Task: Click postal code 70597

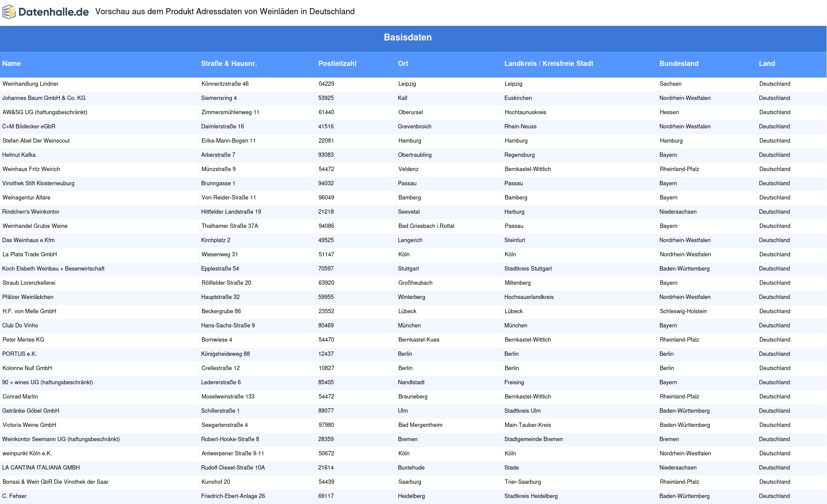Action: (x=326, y=269)
